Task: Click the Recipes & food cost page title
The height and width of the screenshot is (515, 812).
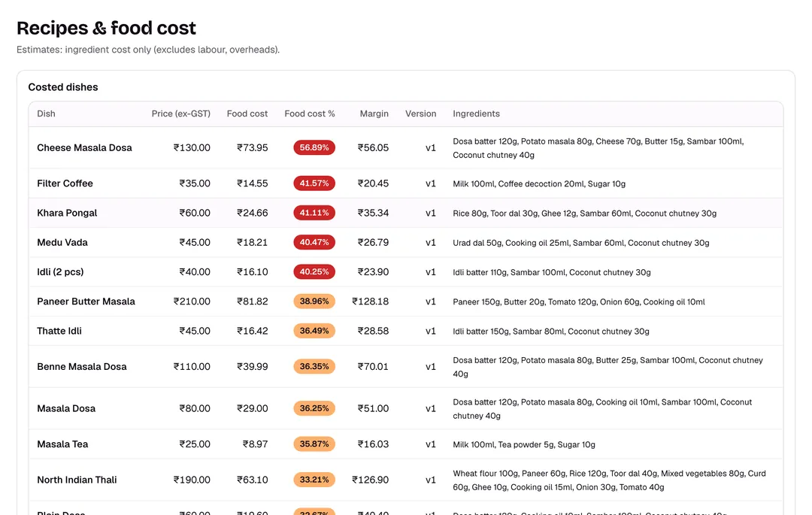Action: (x=106, y=28)
